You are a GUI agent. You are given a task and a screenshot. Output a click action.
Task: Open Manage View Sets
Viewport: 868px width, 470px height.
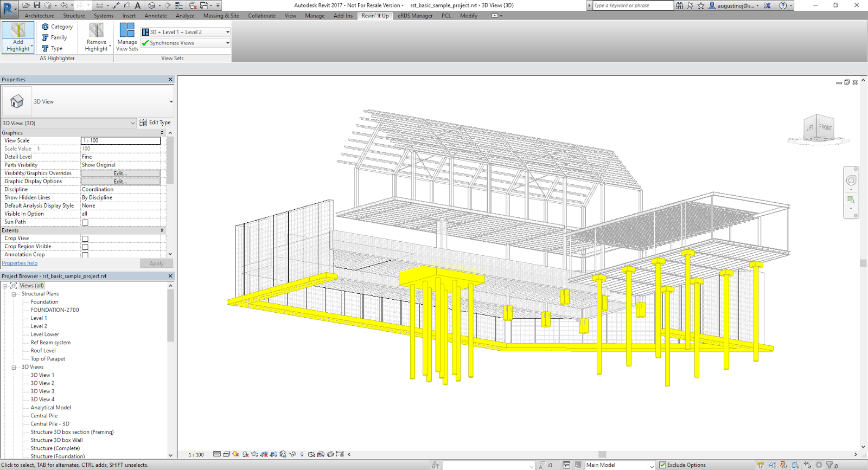127,37
